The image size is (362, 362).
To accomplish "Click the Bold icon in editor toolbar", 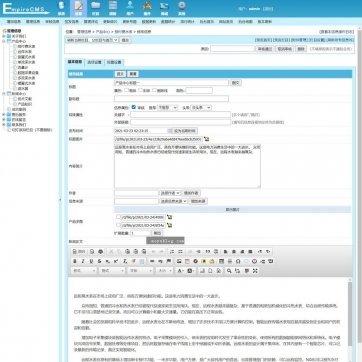I will [75, 261].
